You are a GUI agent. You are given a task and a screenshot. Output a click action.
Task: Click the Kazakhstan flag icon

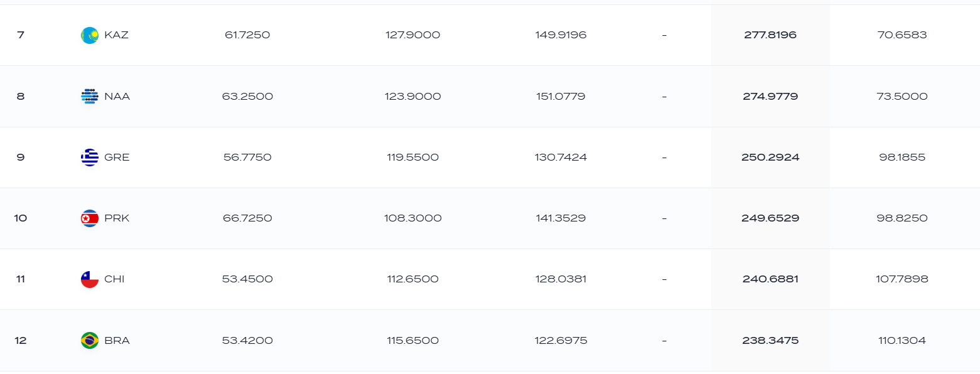[90, 35]
